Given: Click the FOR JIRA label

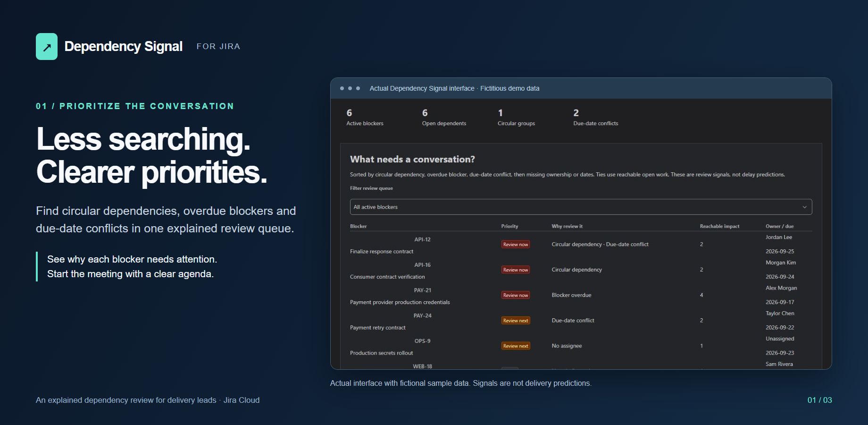Looking at the screenshot, I should 218,46.
